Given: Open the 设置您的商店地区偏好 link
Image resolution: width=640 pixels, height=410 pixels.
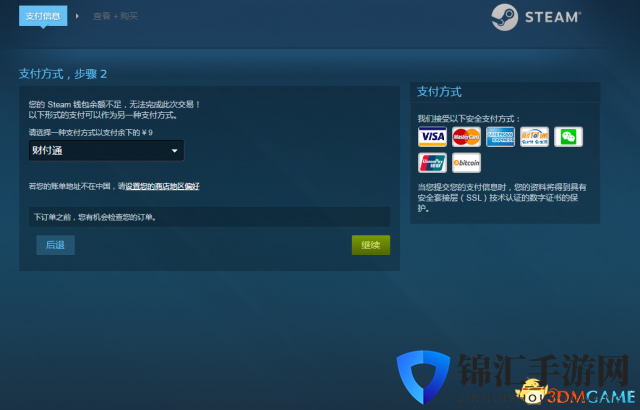Looking at the screenshot, I should (x=162, y=186).
